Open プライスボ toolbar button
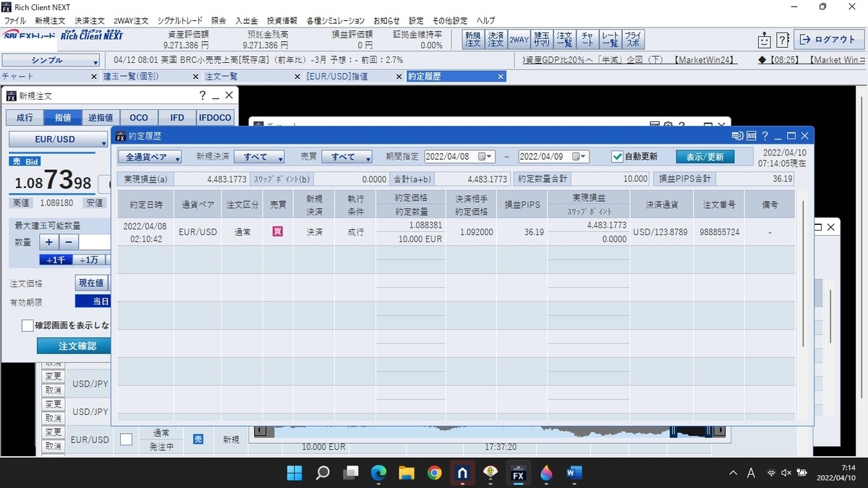 (632, 39)
